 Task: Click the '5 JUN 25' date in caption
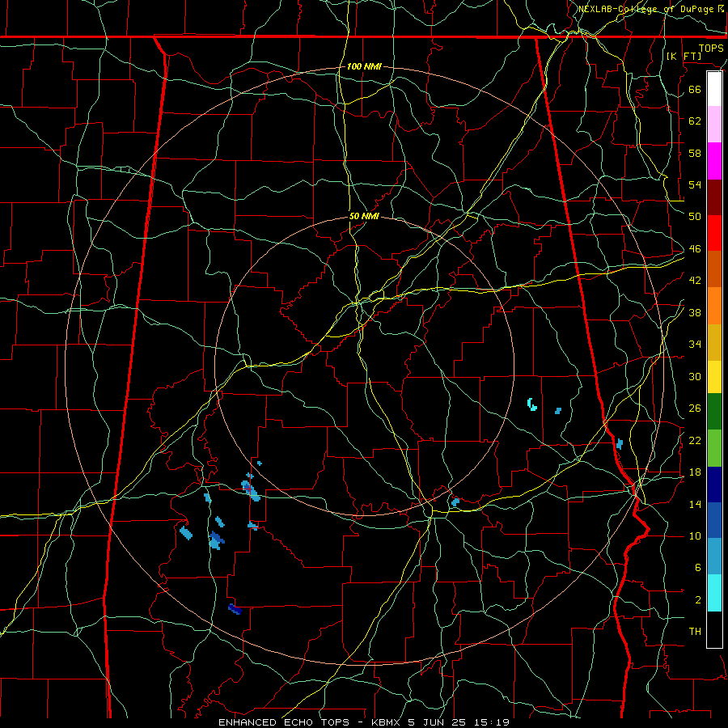[x=438, y=722]
